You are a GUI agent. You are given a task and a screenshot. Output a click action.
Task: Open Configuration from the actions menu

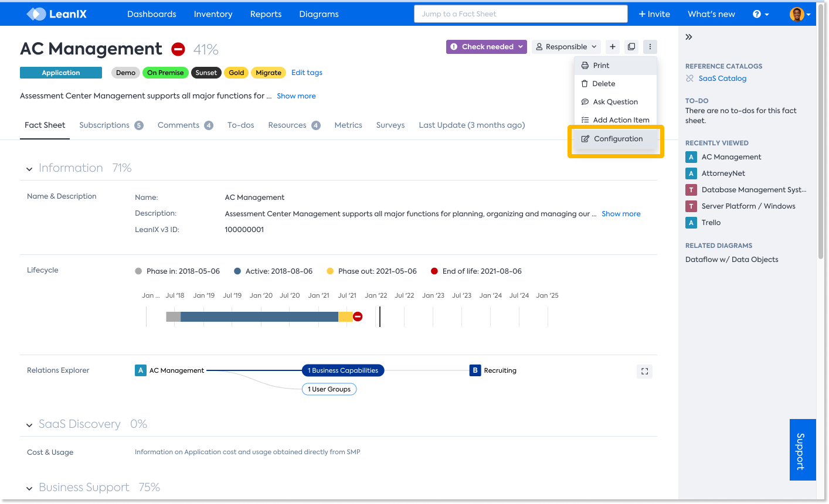tap(616, 139)
